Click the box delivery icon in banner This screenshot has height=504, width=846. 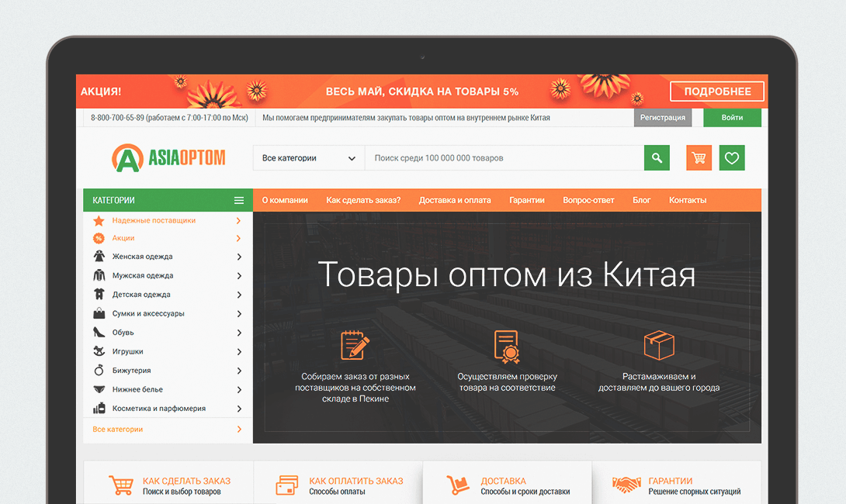point(659,345)
